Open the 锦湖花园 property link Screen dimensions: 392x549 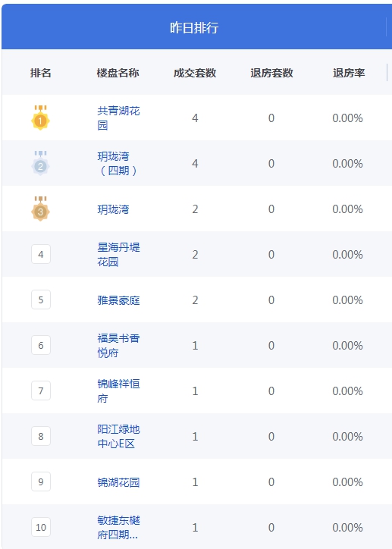[118, 482]
